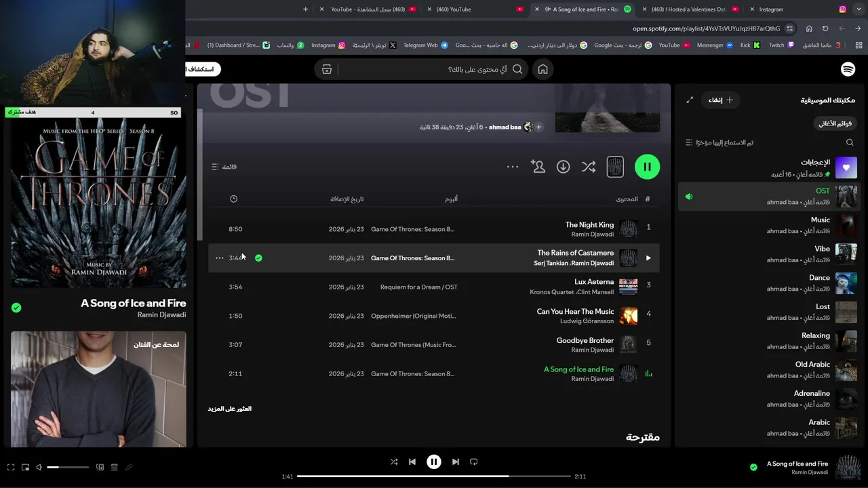The height and width of the screenshot is (488, 868).
Task: Play The Rains of Castamere track
Action: click(648, 258)
